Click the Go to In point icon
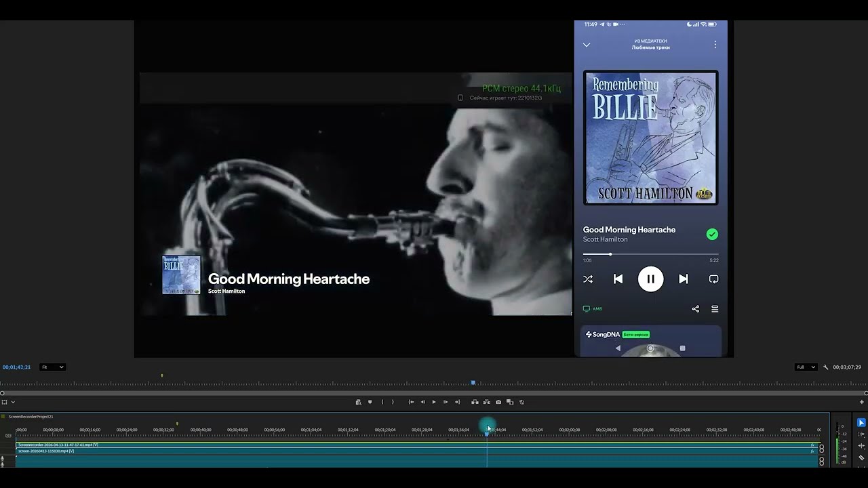This screenshot has width=868, height=488. click(x=411, y=402)
